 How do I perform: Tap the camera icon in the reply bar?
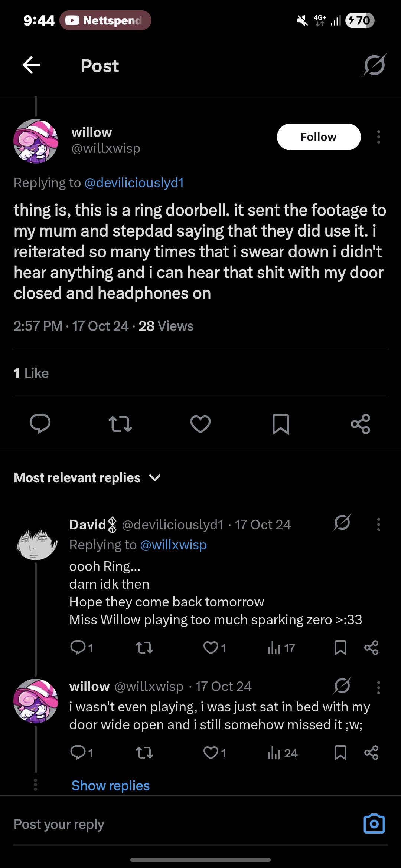pyautogui.click(x=374, y=824)
